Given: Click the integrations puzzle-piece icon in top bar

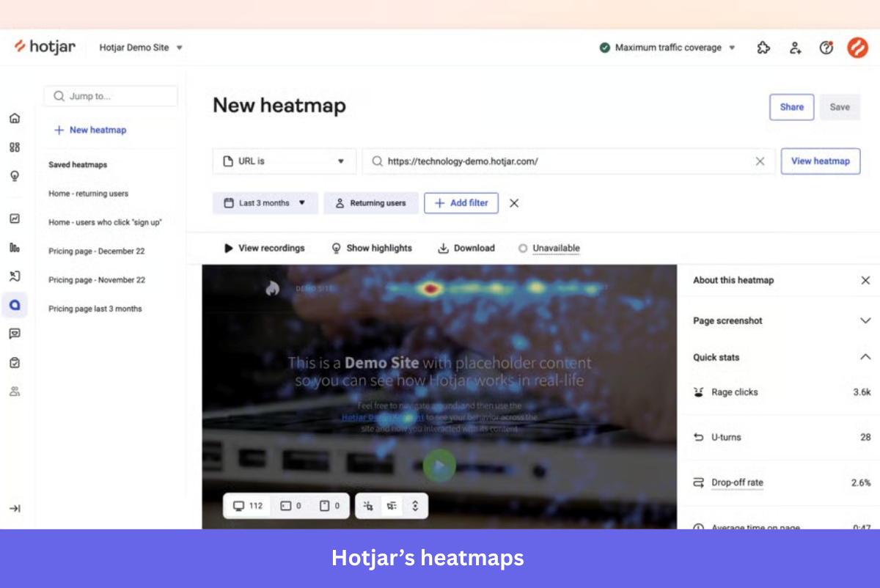Looking at the screenshot, I should [763, 47].
